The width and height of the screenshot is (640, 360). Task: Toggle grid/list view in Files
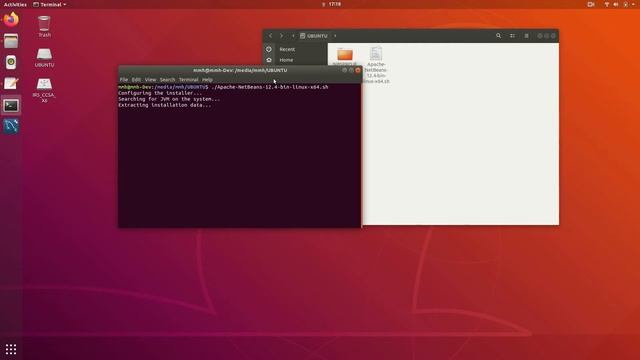(x=513, y=36)
